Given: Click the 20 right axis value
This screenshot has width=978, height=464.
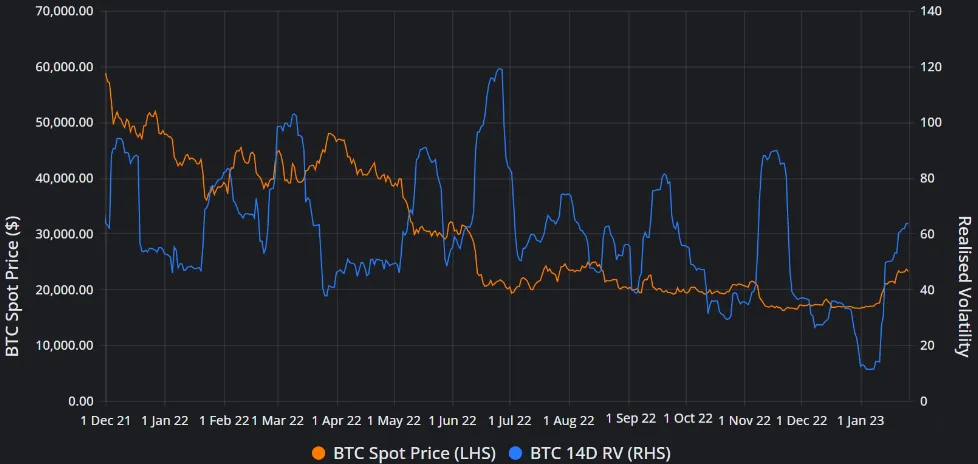Looking at the screenshot, I should pyautogui.click(x=927, y=345).
